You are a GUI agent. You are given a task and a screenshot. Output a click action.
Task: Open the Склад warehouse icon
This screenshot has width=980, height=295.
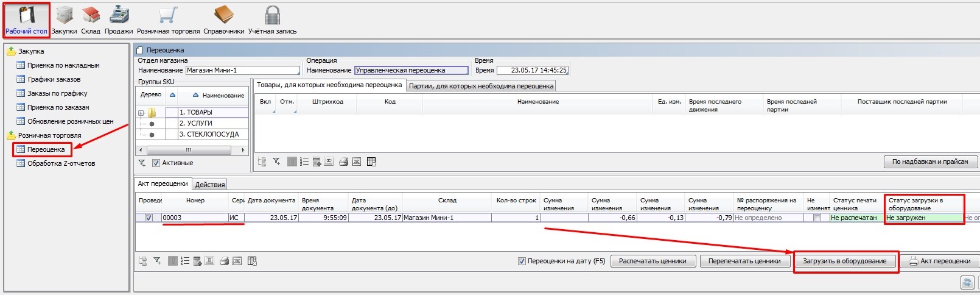click(91, 19)
